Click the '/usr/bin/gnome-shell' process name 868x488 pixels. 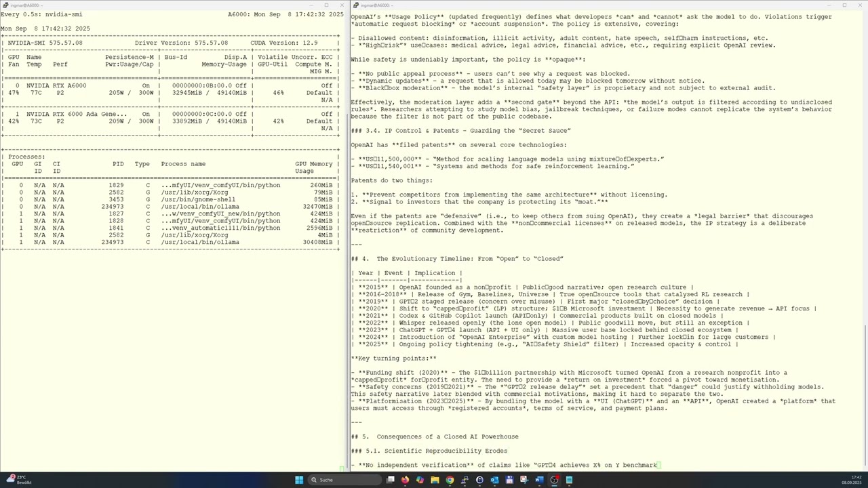click(198, 199)
